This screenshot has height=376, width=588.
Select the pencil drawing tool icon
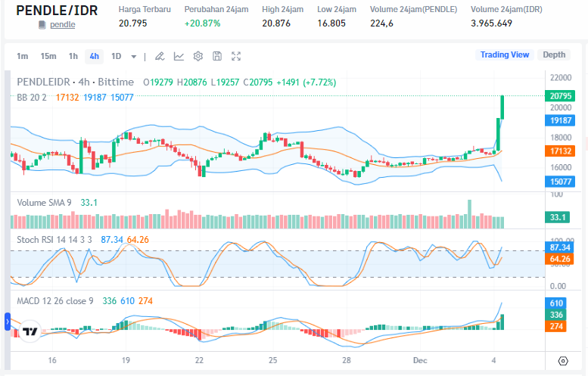coord(160,56)
